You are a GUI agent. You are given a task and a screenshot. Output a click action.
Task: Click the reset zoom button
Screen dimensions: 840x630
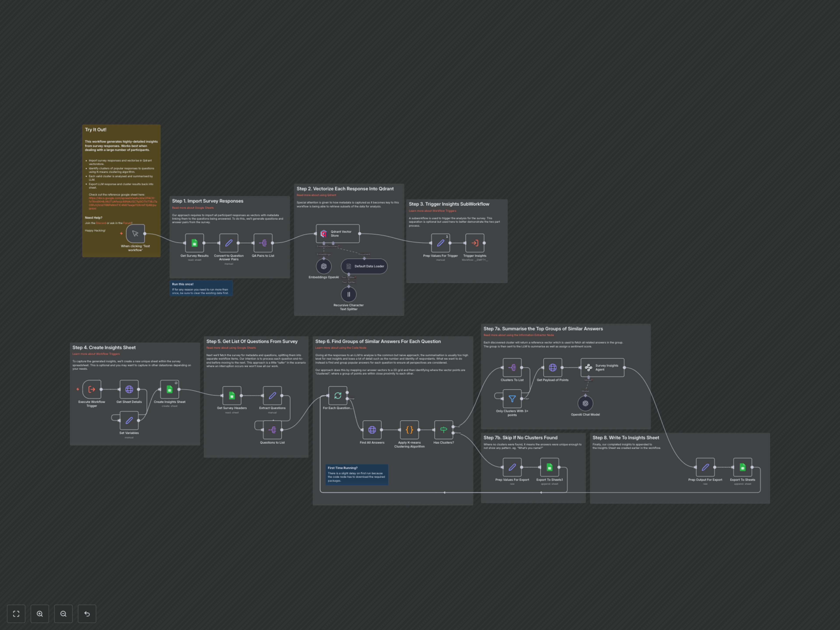point(87,614)
